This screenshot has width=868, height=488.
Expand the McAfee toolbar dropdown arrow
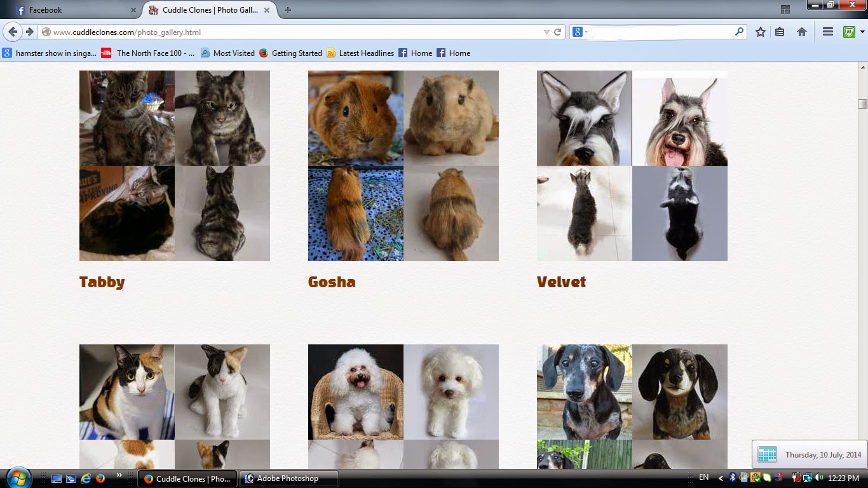pyautogui.click(x=862, y=32)
